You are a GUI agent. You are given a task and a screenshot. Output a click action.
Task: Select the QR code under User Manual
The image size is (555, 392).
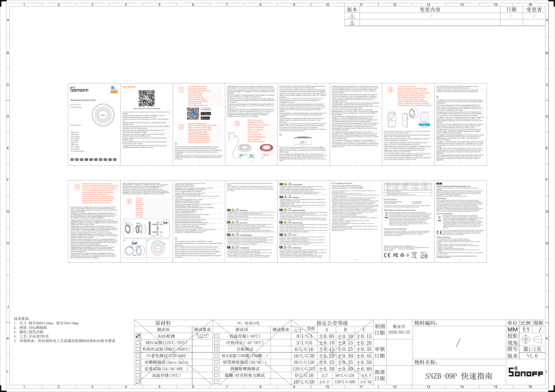pyautogui.click(x=147, y=98)
